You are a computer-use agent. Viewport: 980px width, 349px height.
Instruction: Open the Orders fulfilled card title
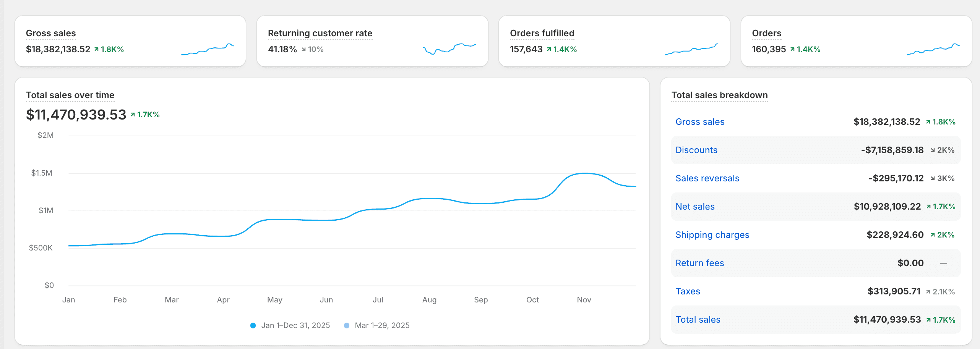click(x=542, y=33)
